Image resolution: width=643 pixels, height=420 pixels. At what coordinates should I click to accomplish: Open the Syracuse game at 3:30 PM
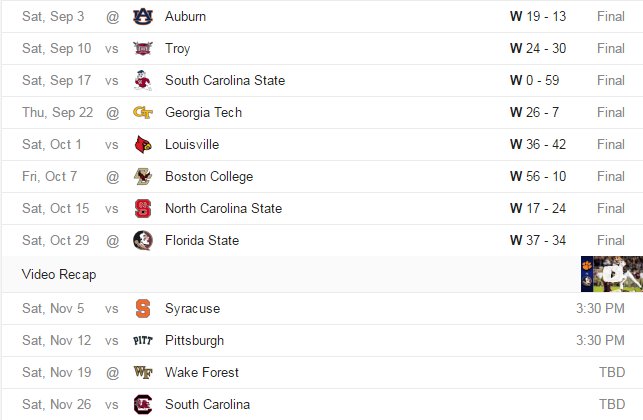coord(322,308)
